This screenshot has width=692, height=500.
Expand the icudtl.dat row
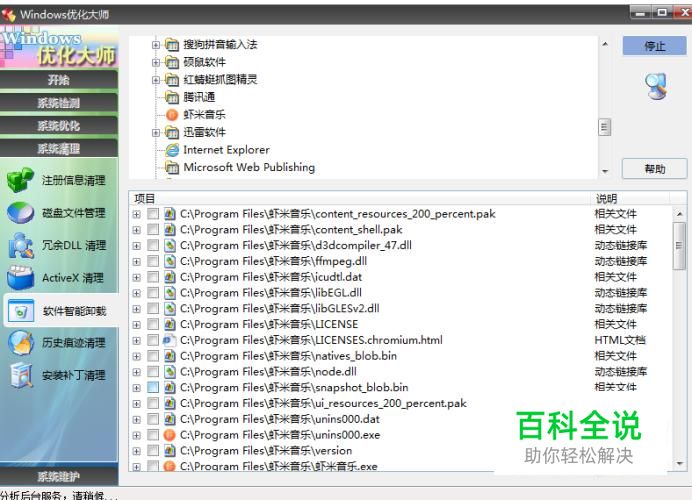point(136,278)
